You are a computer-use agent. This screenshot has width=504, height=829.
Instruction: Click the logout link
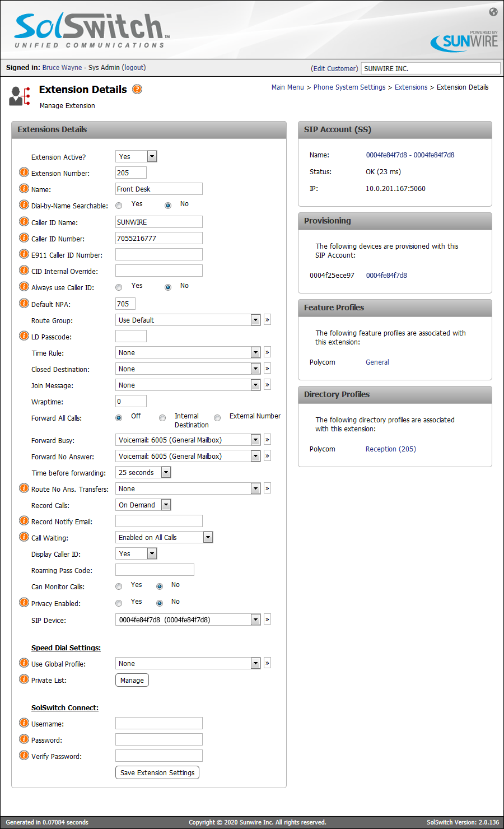click(x=134, y=68)
